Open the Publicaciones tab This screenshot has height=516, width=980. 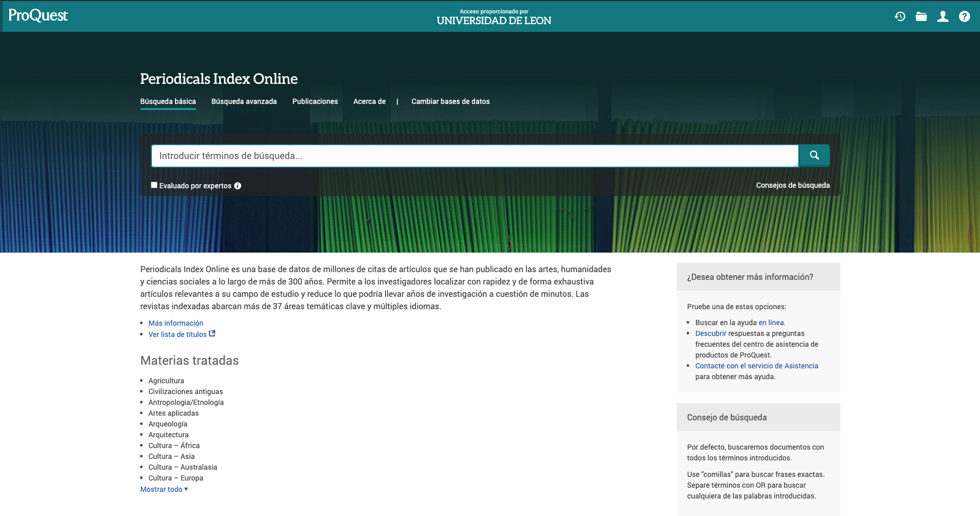[315, 101]
